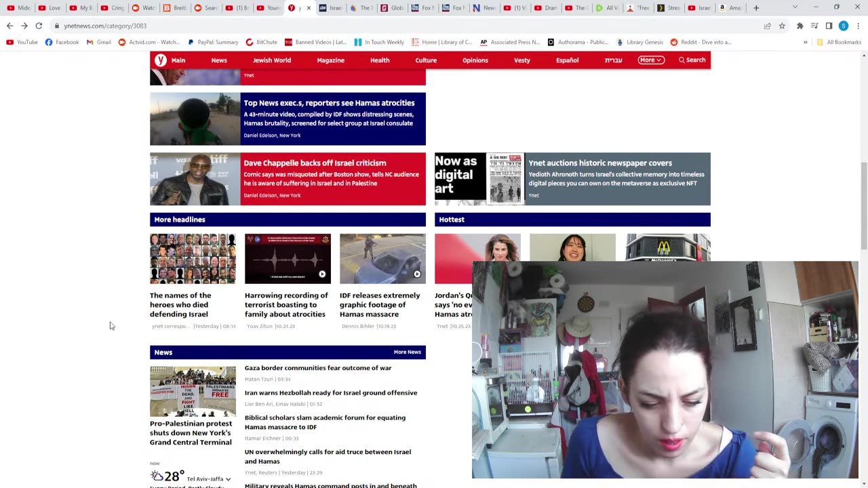Click the More News link
Screen dimensions: 868x488
[x=408, y=352]
